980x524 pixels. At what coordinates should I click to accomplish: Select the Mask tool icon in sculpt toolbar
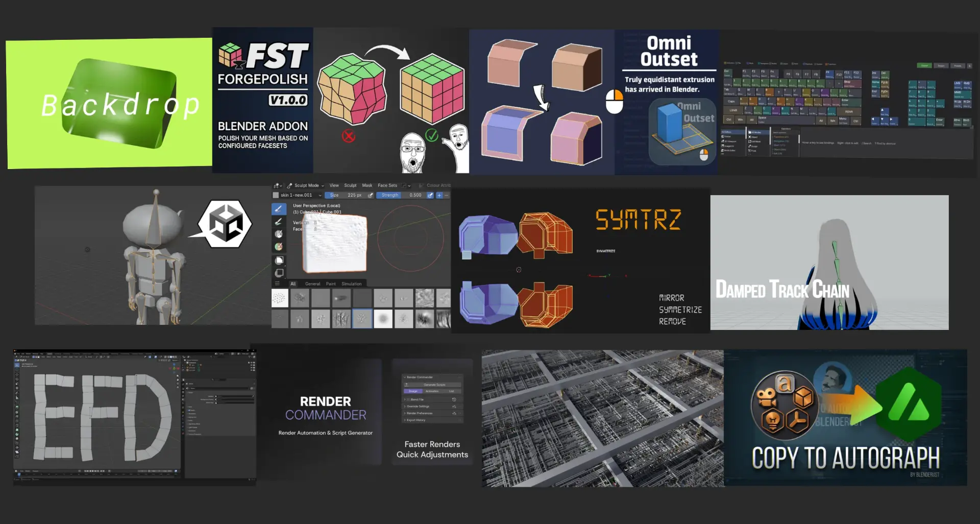(279, 234)
